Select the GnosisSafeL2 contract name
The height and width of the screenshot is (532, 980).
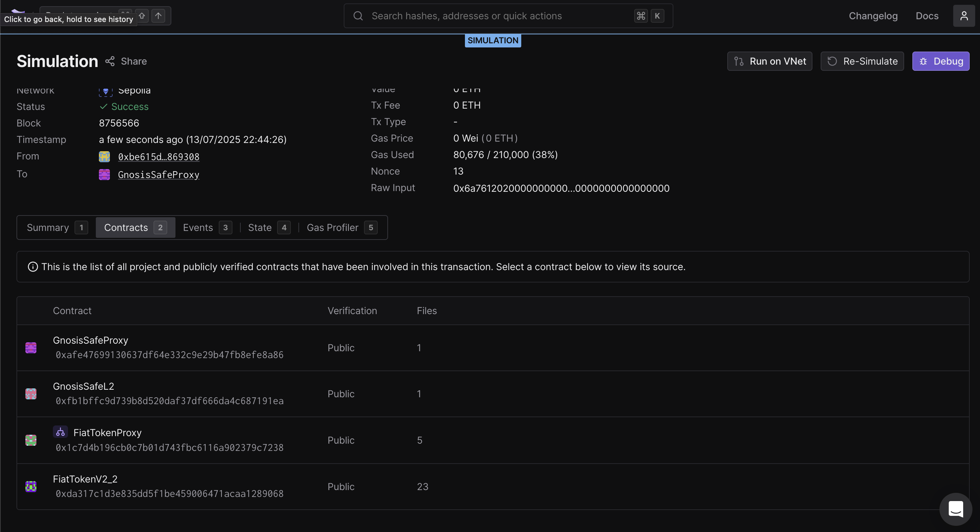pyautogui.click(x=83, y=386)
